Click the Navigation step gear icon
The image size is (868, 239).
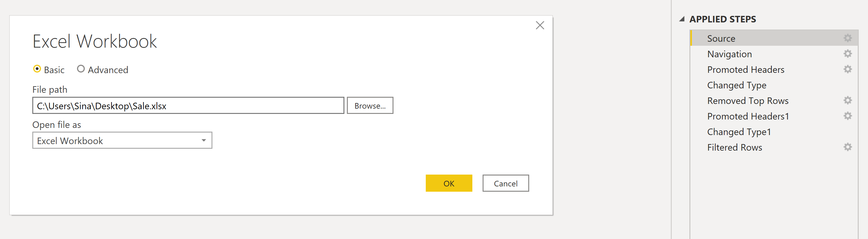pos(848,54)
